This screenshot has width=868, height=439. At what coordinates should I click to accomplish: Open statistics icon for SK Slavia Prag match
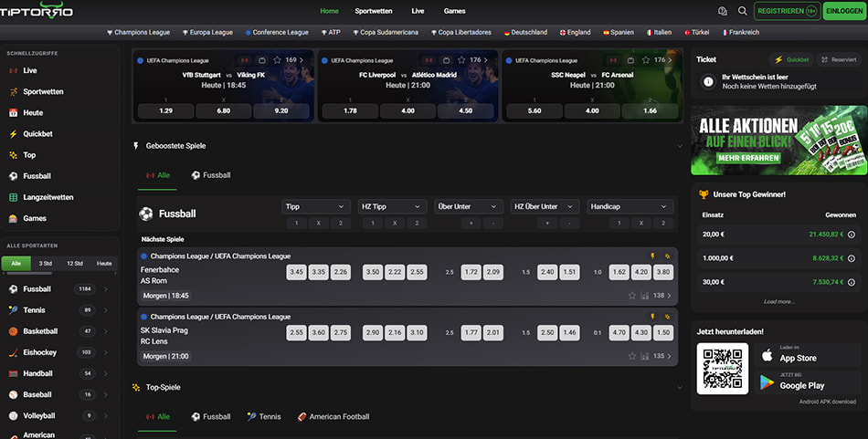click(x=644, y=356)
